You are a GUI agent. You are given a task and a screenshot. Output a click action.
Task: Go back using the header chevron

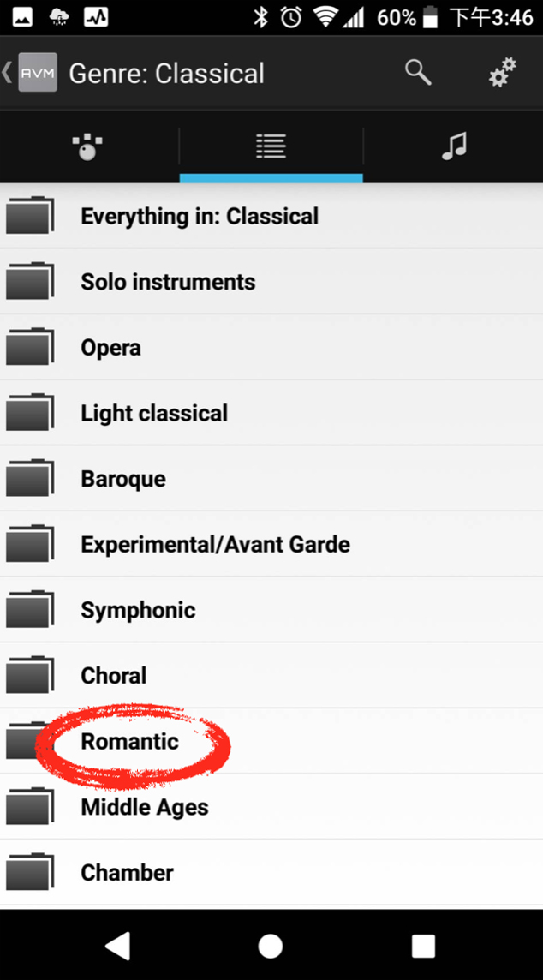coord(7,73)
